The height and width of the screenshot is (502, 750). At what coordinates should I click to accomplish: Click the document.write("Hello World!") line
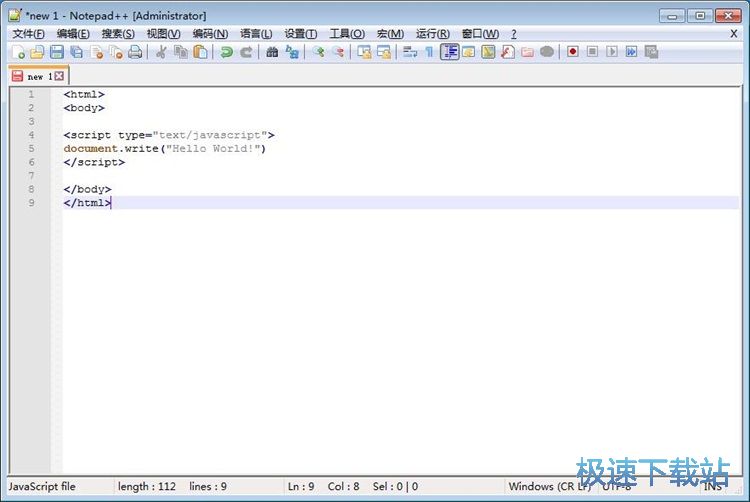click(165, 148)
